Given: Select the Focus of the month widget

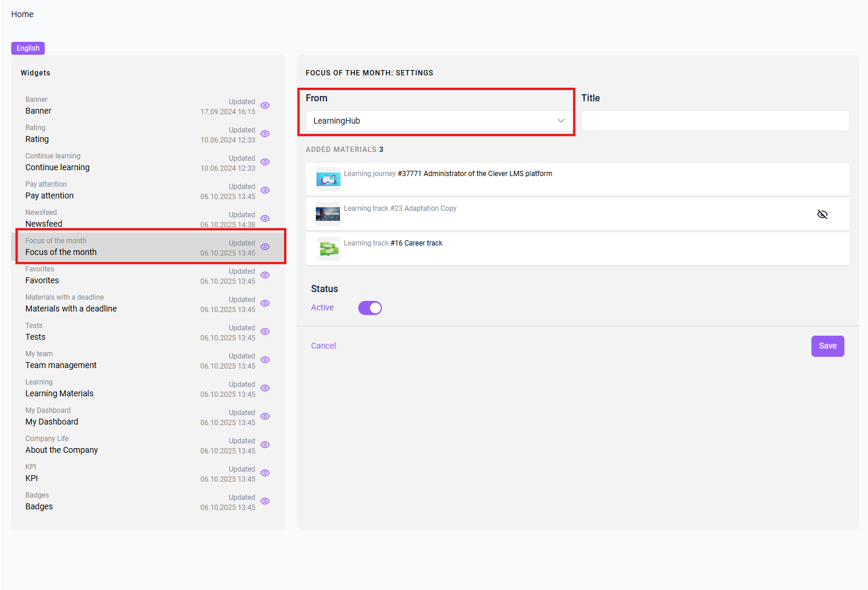Looking at the screenshot, I should 148,247.
